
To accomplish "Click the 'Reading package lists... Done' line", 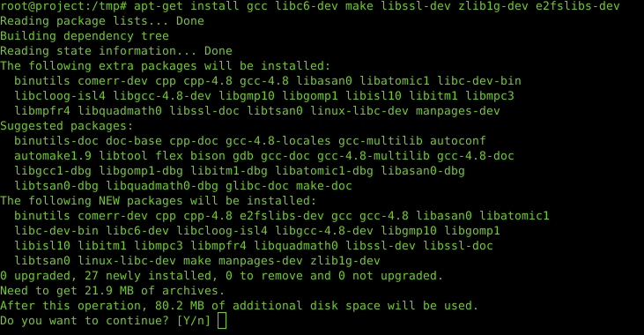I will click(102, 21).
